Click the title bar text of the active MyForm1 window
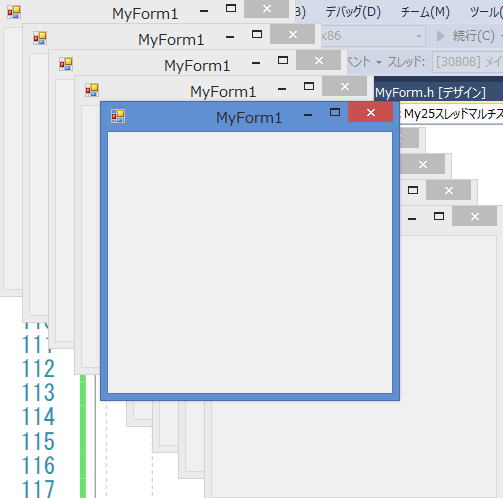This screenshot has height=498, width=503. tap(249, 118)
